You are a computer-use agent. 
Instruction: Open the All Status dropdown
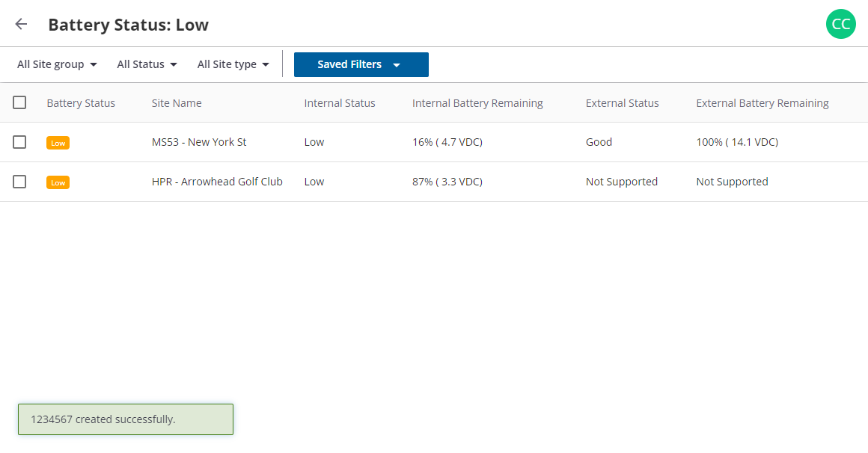(x=147, y=64)
